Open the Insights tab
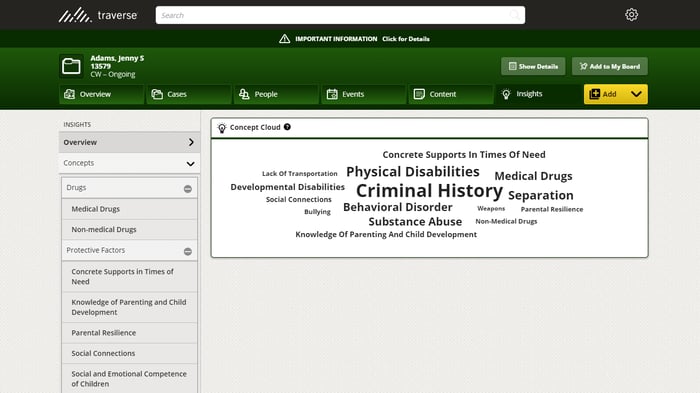Viewport: 700px width, 393px height. (538, 94)
